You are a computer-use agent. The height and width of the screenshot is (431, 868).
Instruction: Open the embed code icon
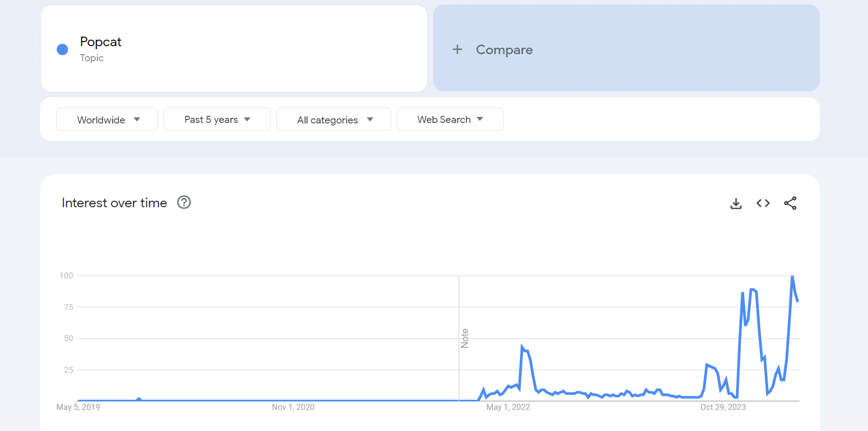(763, 203)
